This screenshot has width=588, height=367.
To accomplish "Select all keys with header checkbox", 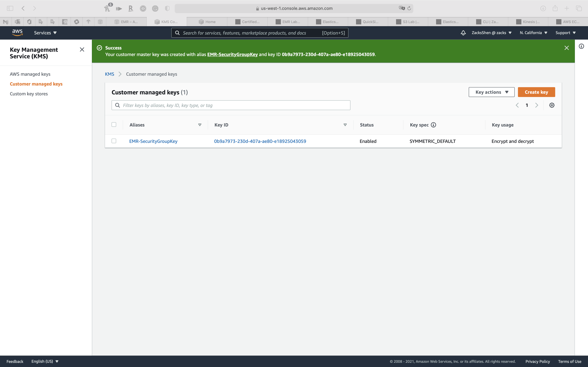I will click(x=114, y=125).
